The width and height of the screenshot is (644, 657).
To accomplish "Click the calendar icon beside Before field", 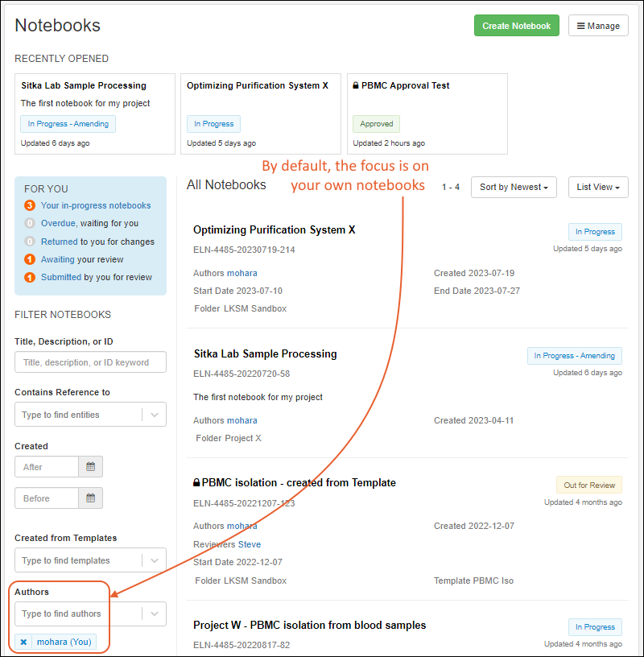I will click(x=91, y=498).
